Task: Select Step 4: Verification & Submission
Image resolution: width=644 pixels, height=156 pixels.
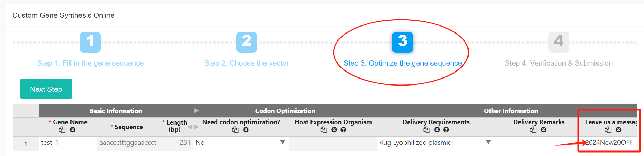Action: point(559,63)
